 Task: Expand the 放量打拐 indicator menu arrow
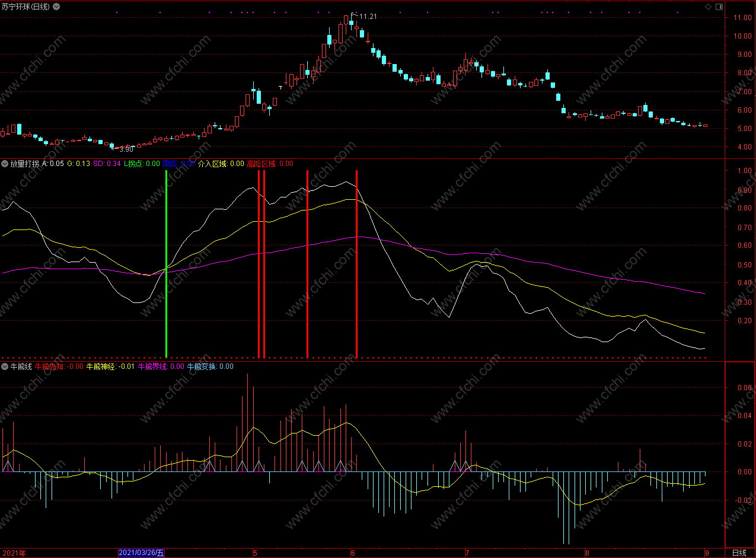click(x=5, y=164)
